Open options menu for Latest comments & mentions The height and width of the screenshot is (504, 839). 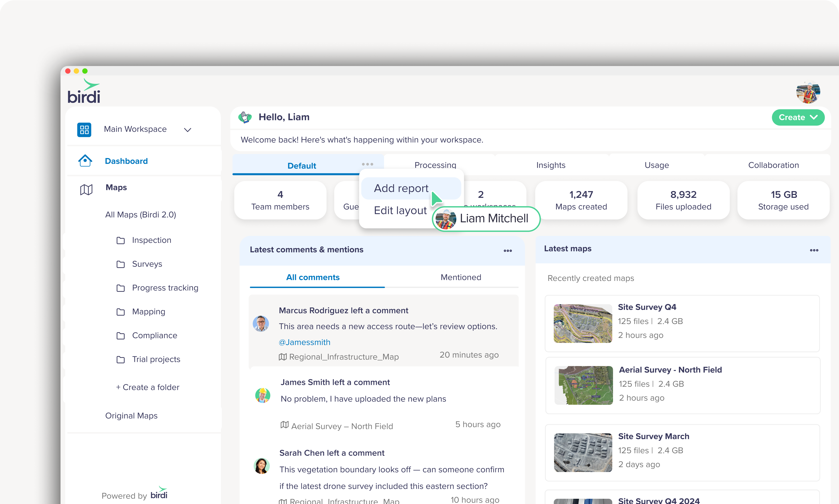point(508,250)
